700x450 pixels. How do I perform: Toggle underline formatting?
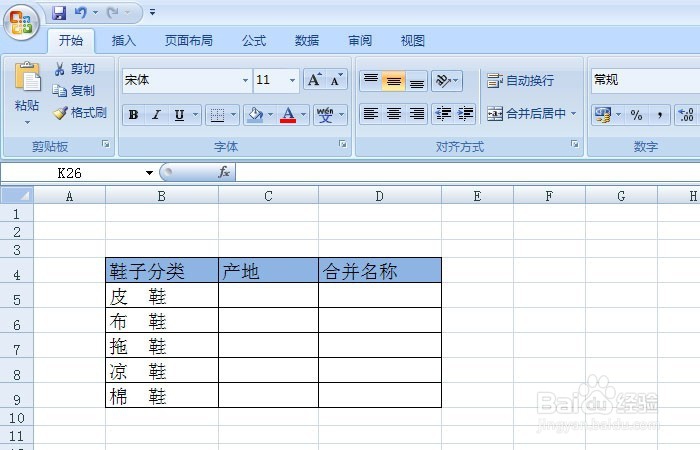(x=179, y=115)
